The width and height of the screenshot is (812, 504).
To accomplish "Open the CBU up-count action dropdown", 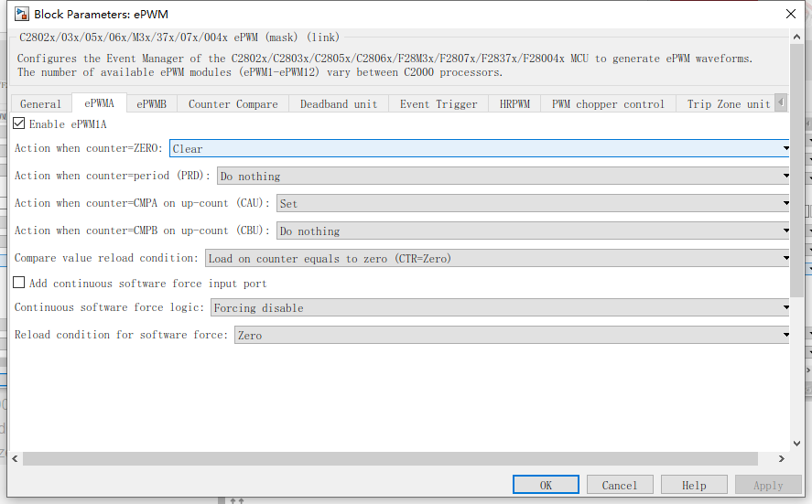I will pos(534,231).
